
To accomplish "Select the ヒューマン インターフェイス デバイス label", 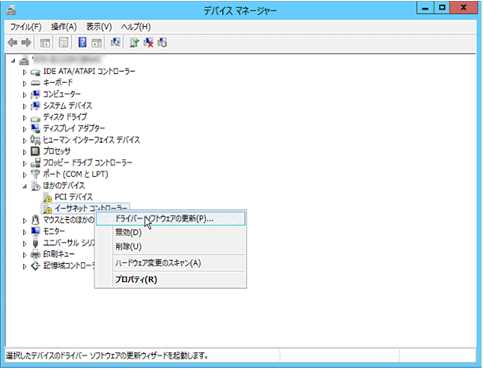I will [x=91, y=140].
